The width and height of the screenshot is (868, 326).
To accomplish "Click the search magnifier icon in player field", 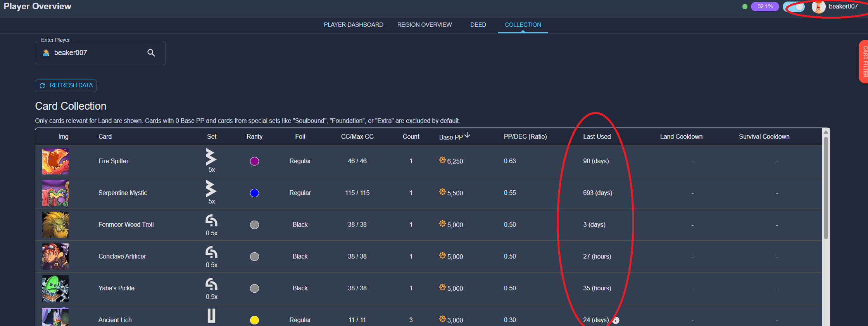I will [151, 53].
